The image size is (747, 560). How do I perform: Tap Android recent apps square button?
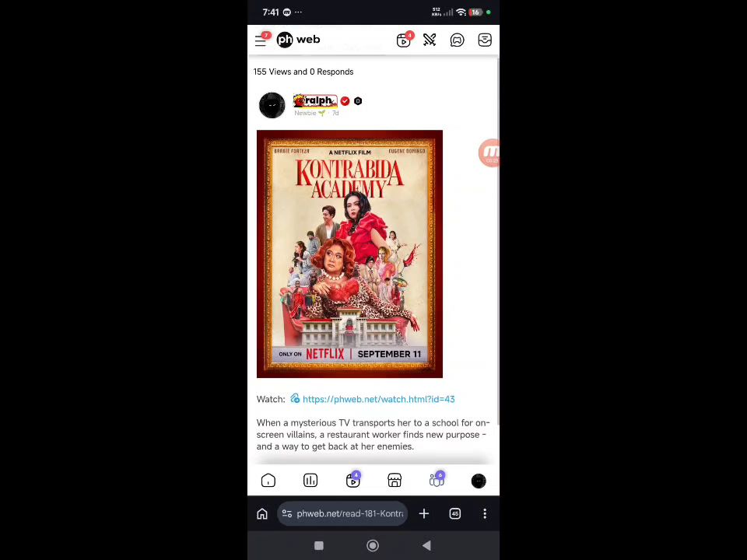point(319,546)
